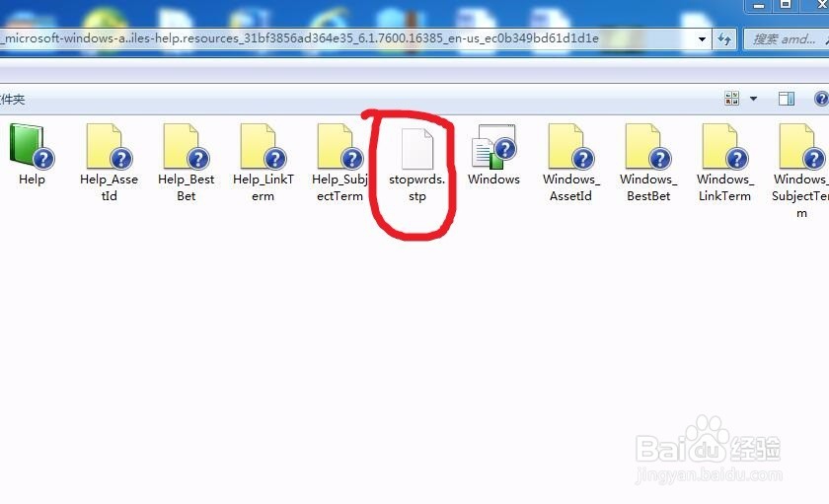Screen dimensions: 829x504
Task: Click the Windows_AssetId file name label
Action: pos(571,187)
